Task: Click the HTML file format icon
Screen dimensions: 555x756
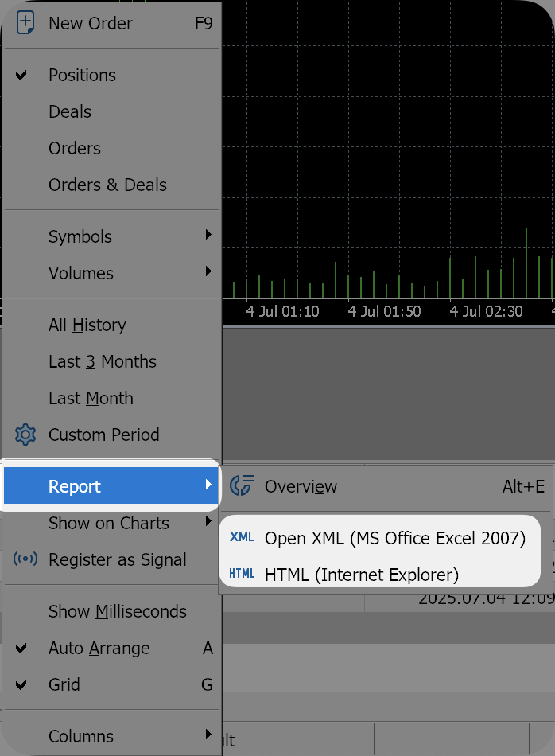Action: (242, 574)
